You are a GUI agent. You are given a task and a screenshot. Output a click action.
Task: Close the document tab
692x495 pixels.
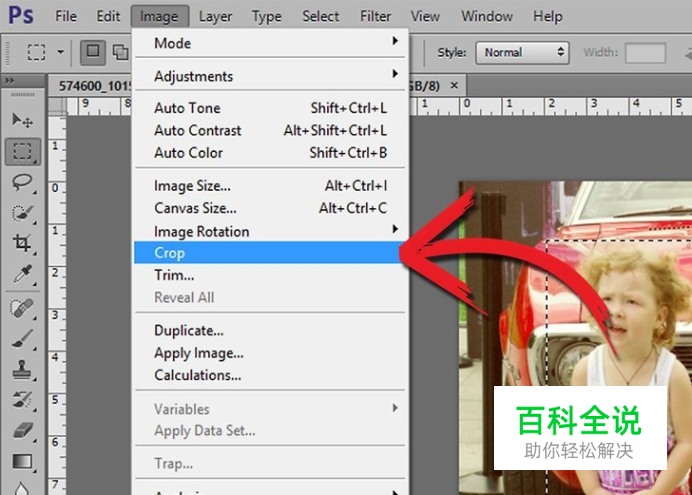pyautogui.click(x=454, y=85)
